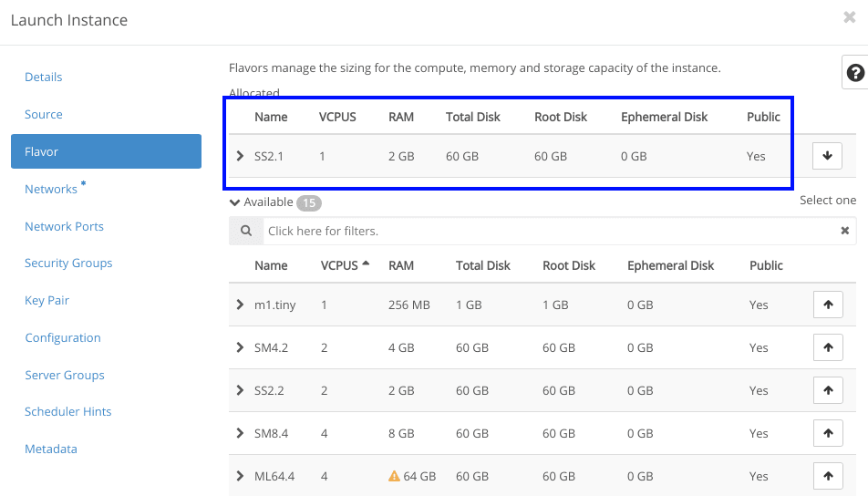
Task: Sort available flavors by VCPUS column
Action: point(339,265)
